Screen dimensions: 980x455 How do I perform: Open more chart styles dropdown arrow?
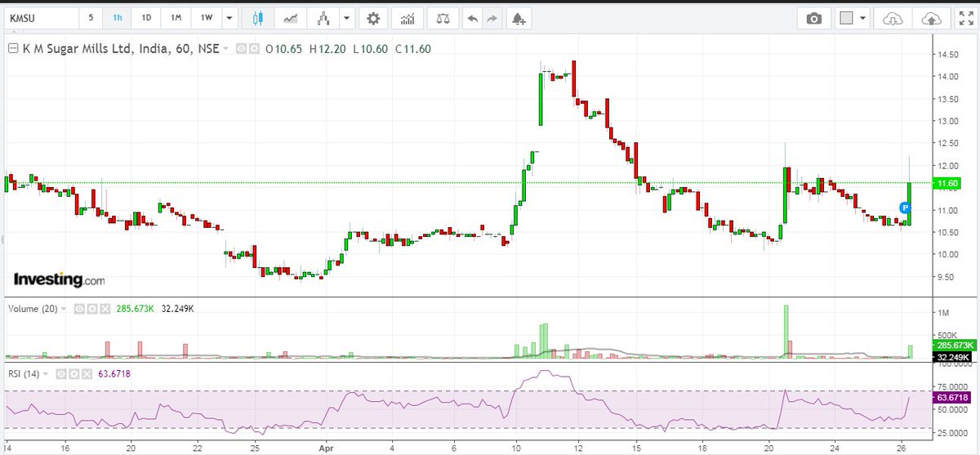[348, 17]
